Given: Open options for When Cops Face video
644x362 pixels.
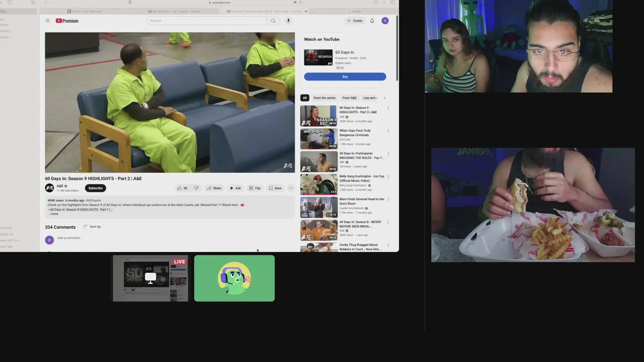Looking at the screenshot, I should (388, 131).
